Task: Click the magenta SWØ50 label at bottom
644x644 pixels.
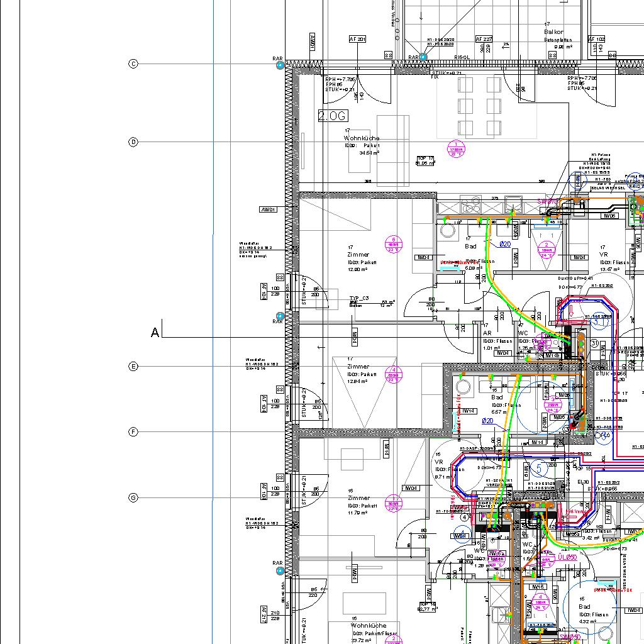Action: [570, 638]
